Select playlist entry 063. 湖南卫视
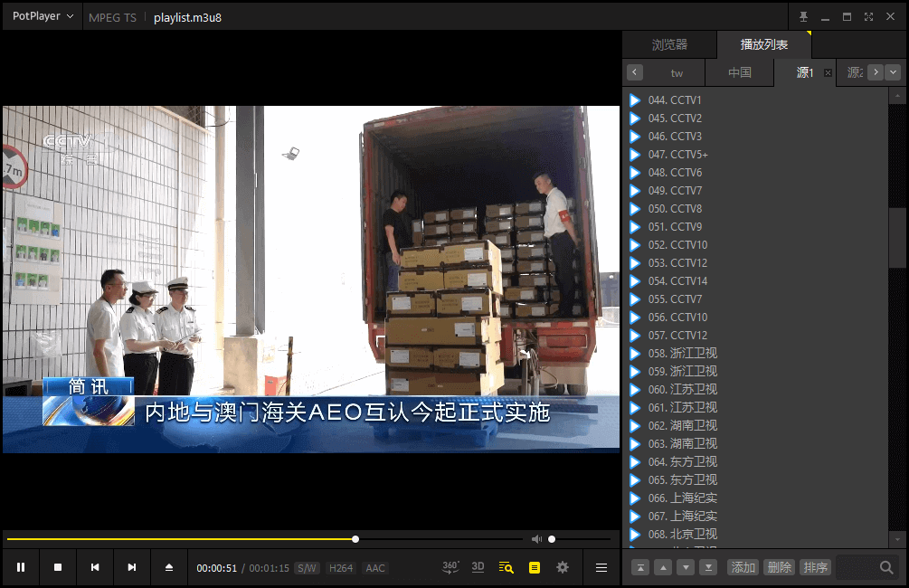Image resolution: width=909 pixels, height=588 pixels. coord(756,443)
